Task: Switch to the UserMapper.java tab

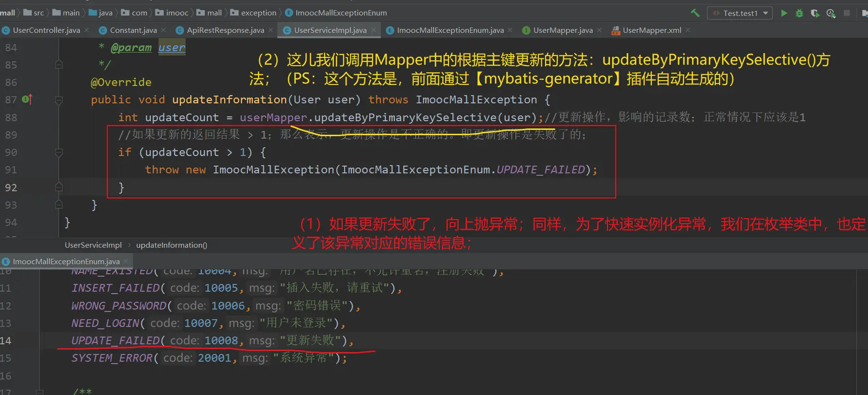Action: 563,30
